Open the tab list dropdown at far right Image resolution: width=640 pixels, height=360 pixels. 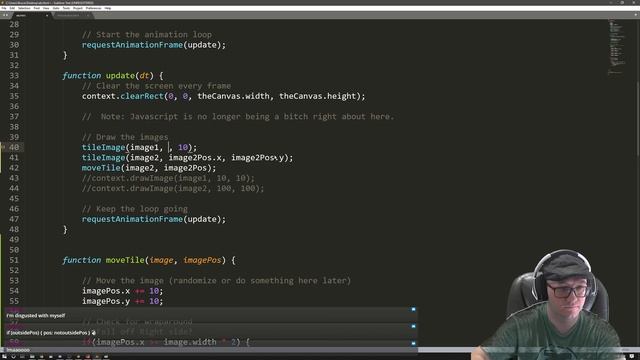pos(636,15)
